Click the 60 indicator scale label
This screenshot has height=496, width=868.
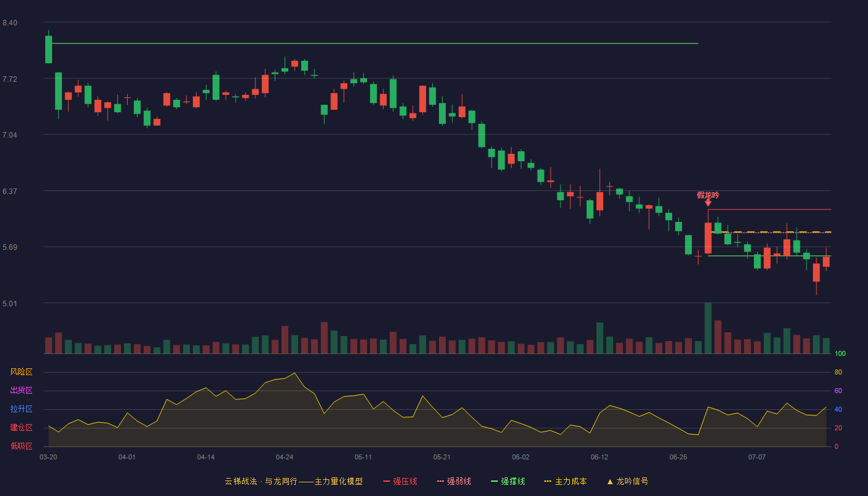[838, 391]
